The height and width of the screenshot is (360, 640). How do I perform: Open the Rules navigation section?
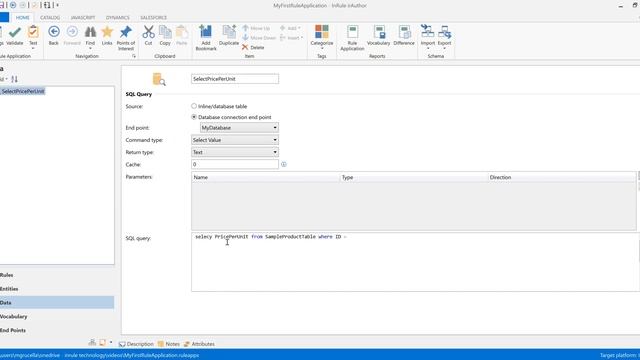tap(57, 275)
